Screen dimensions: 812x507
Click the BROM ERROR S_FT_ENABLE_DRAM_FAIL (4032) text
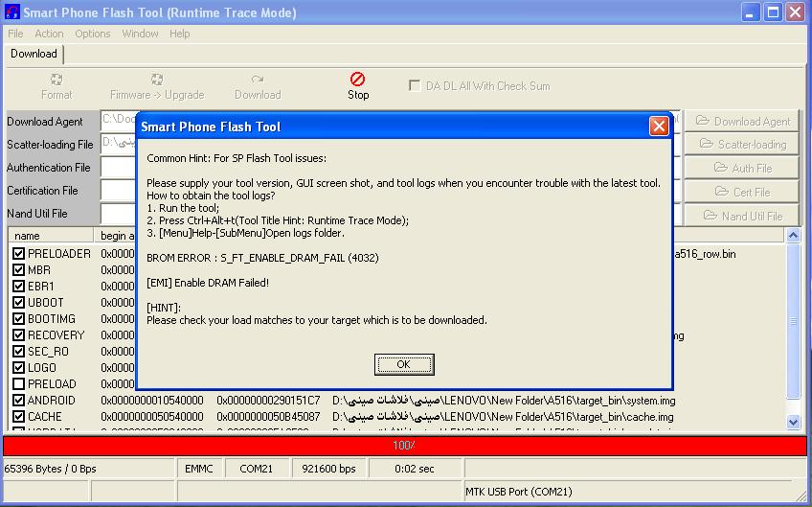click(262, 258)
